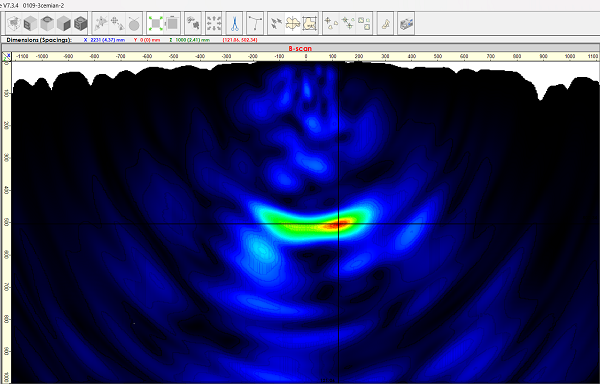Select the blue scissors cut tool
The width and height of the screenshot is (600, 384).
234,24
